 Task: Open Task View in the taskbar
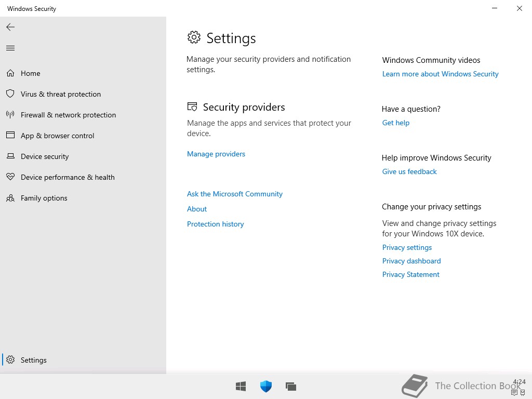291,387
